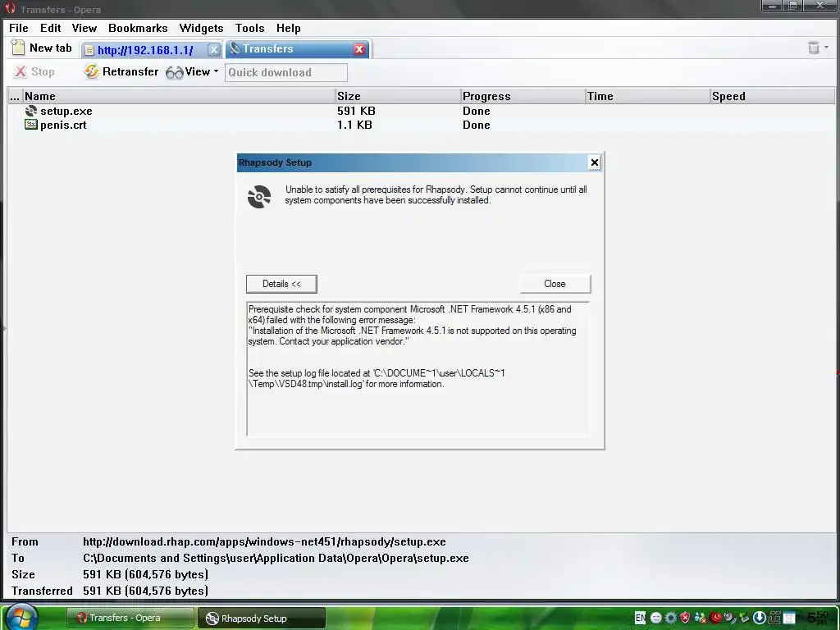Open the Help menu
The height and width of the screenshot is (630, 840).
click(x=288, y=28)
